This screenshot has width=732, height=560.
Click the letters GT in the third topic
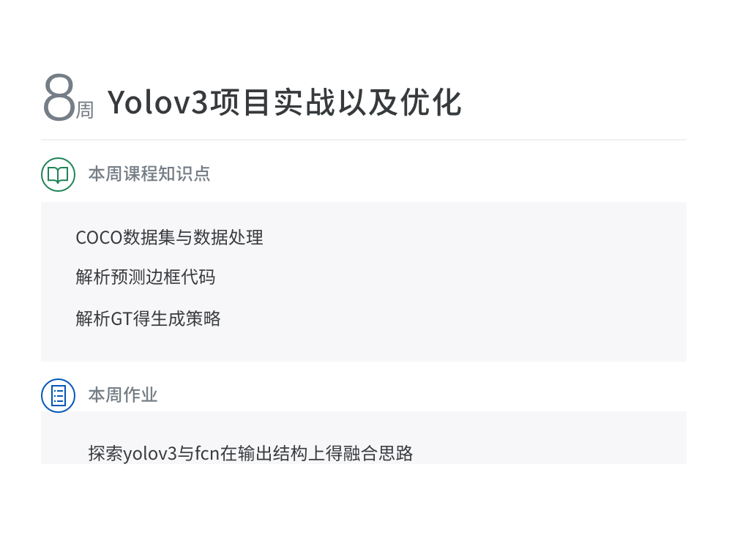(120, 318)
